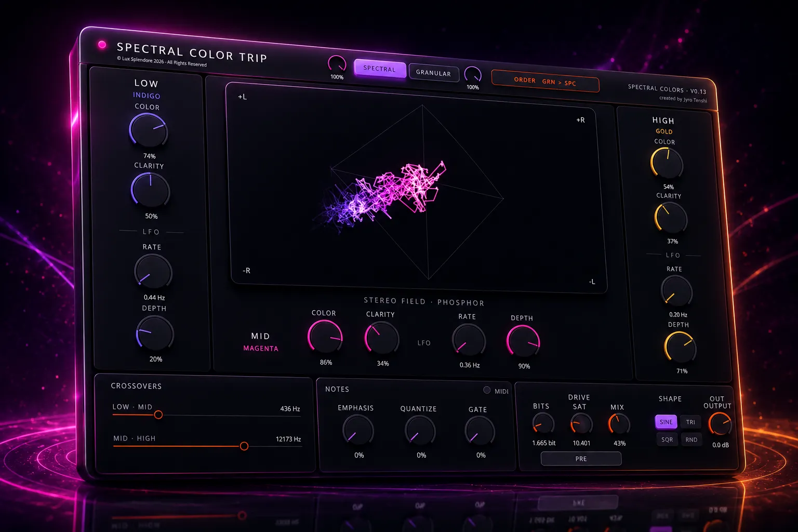Switch to the SPECTRAL mode tab

pos(379,69)
